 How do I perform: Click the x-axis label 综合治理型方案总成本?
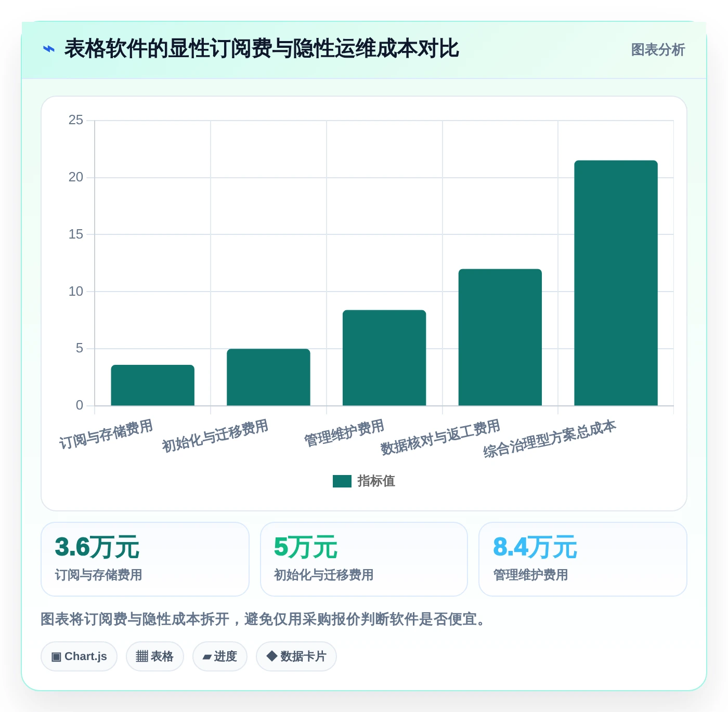click(x=550, y=439)
